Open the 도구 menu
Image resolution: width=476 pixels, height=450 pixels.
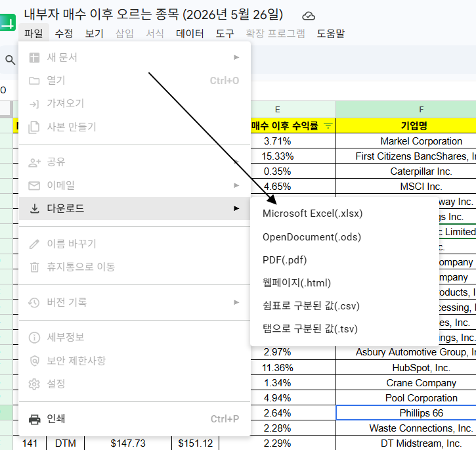pyautogui.click(x=225, y=33)
